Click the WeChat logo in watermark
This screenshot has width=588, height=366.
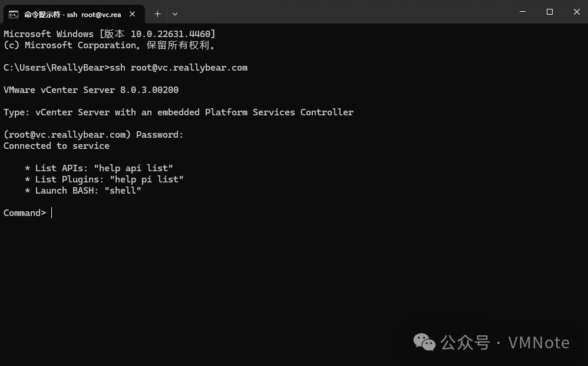(424, 342)
